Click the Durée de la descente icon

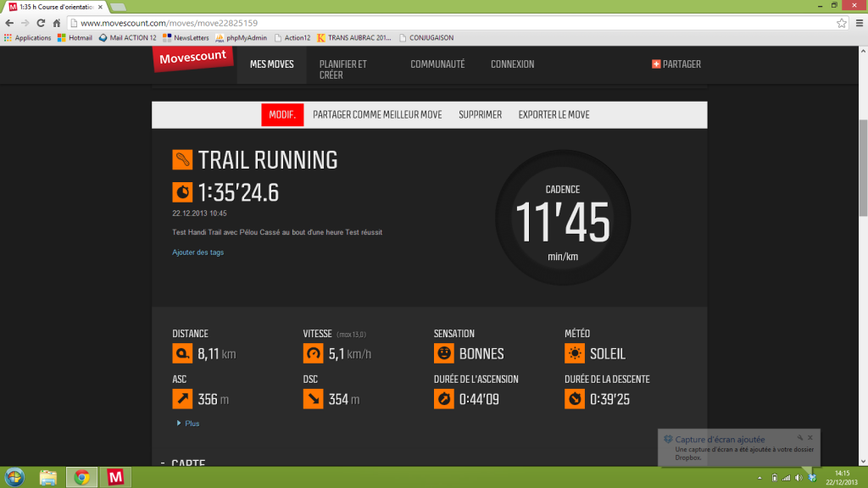point(575,399)
